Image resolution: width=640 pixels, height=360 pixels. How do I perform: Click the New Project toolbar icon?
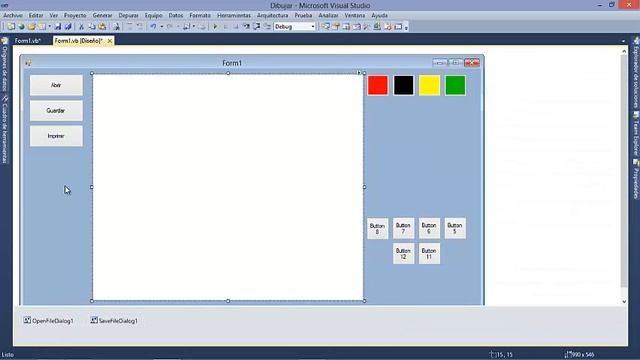(11, 27)
